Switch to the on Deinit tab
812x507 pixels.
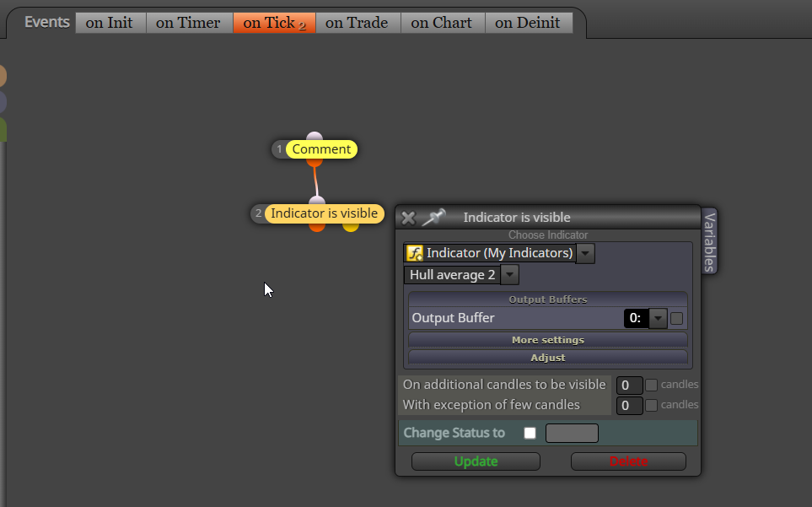click(529, 23)
